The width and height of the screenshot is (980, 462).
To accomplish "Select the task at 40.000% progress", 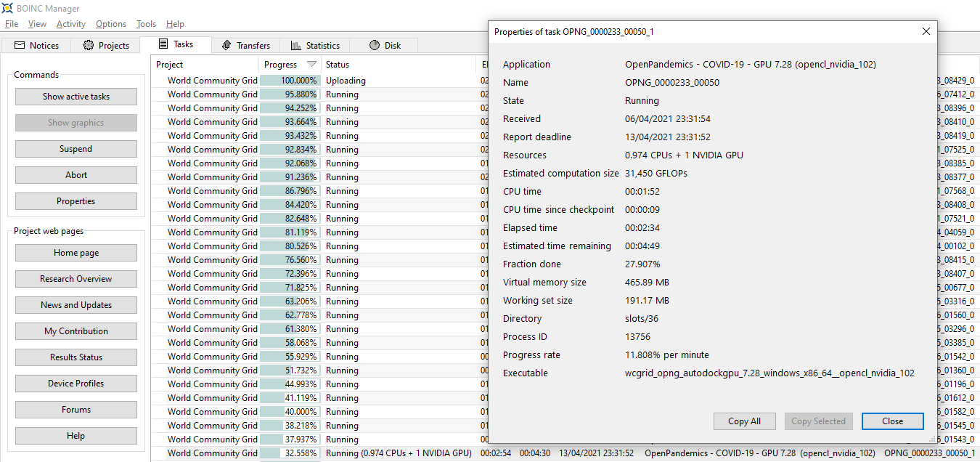I will [289, 412].
